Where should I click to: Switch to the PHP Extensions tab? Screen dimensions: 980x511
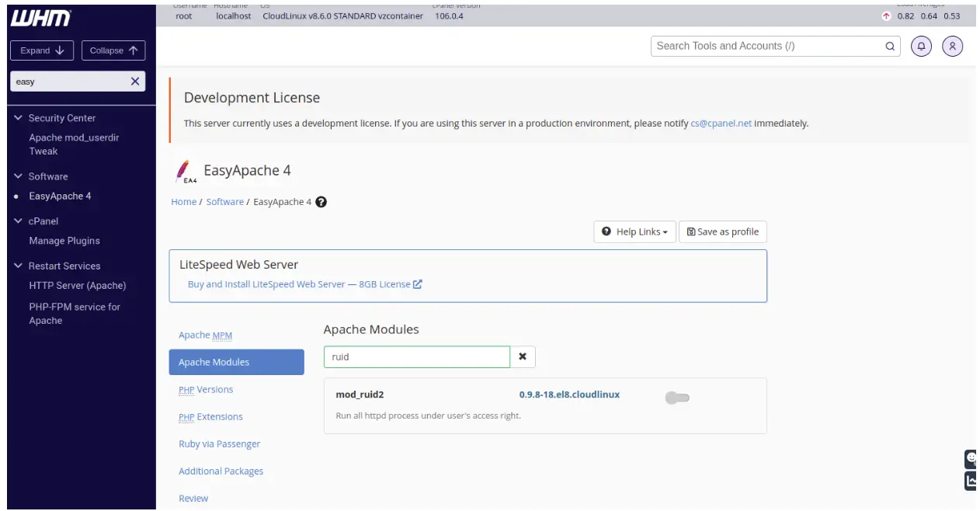(210, 417)
